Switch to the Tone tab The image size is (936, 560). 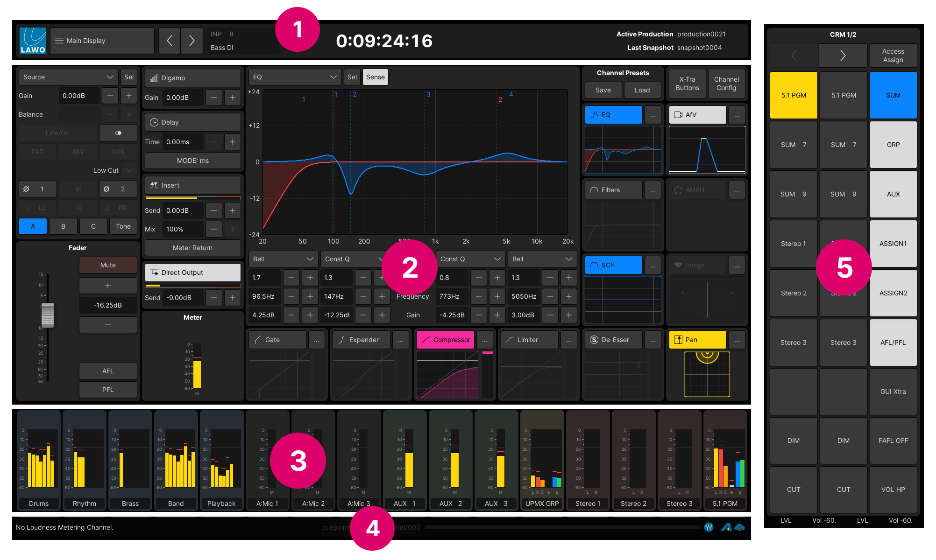click(123, 226)
